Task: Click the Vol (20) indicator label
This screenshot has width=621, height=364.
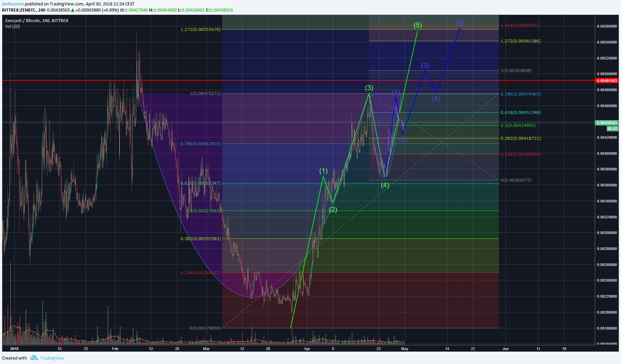Action: 12,27
